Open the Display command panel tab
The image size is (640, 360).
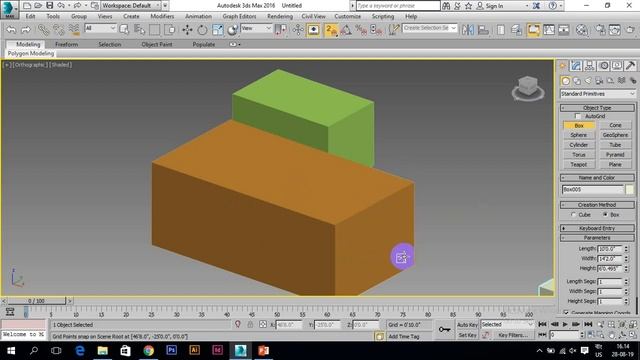617,66
